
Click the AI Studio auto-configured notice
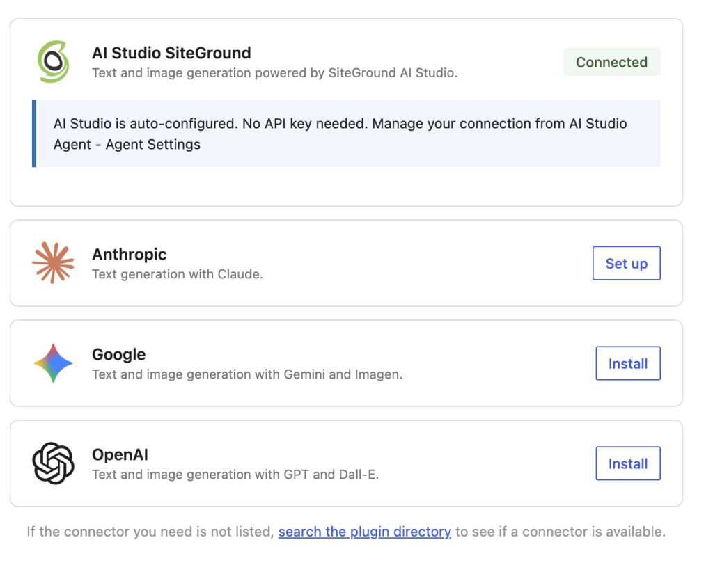pos(347,134)
